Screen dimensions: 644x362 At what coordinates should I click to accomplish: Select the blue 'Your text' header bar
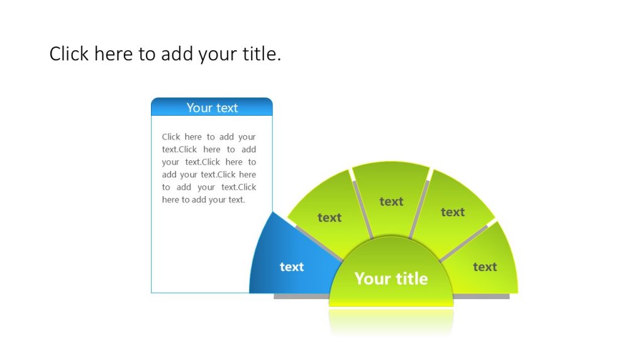click(212, 107)
